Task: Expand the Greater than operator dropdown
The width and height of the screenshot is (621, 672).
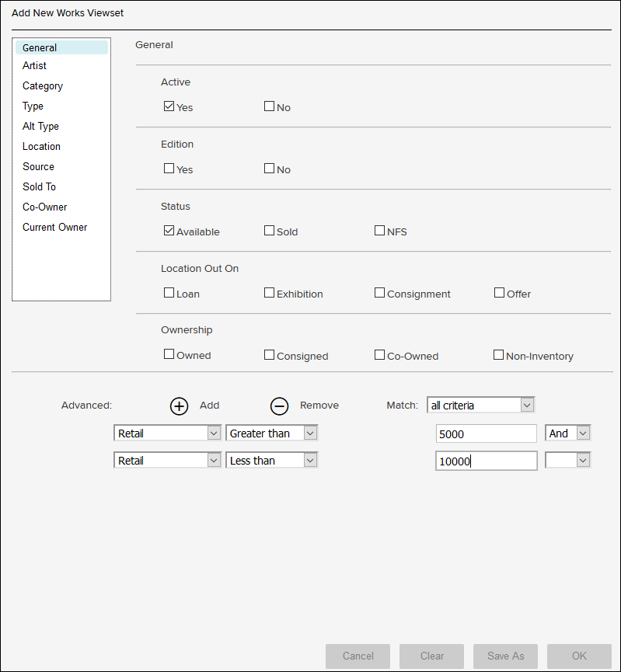Action: pos(271,433)
